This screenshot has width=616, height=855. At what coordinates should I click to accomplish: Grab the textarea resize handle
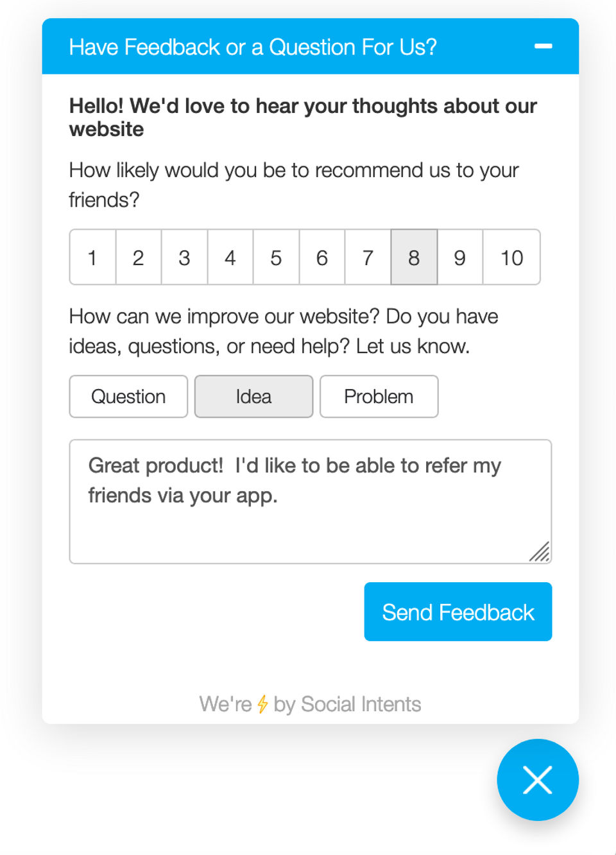(540, 552)
